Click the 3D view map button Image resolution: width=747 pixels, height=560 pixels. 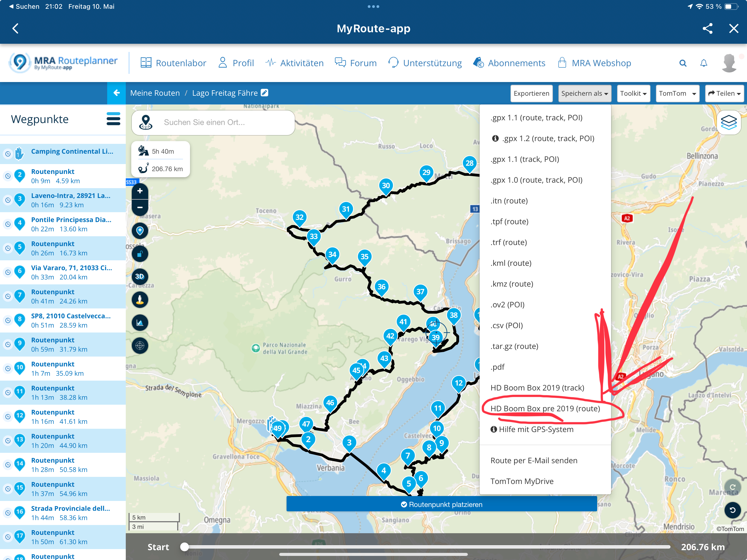pos(139,276)
